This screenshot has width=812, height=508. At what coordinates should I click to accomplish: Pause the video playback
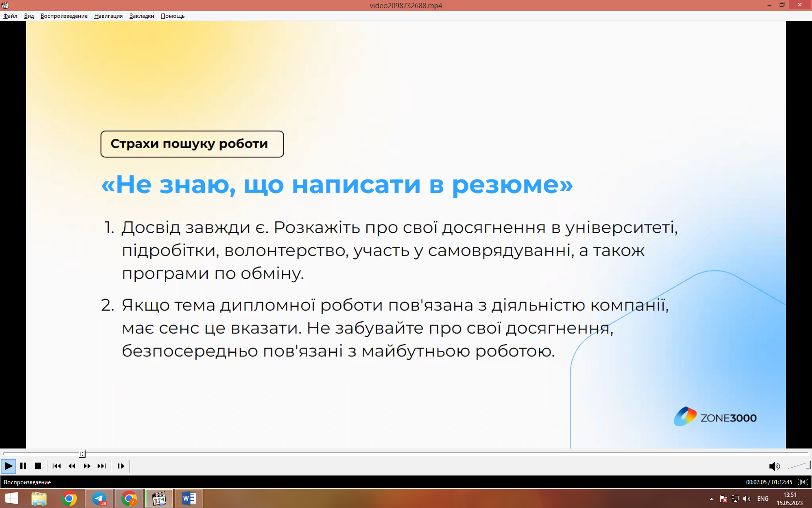[x=23, y=466]
